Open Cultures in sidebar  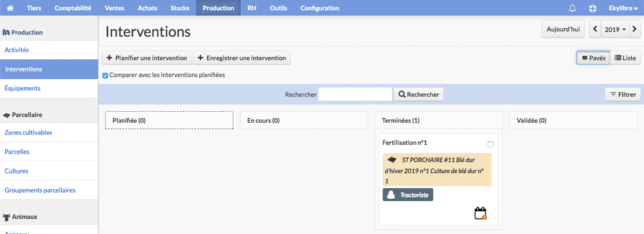(x=49, y=171)
